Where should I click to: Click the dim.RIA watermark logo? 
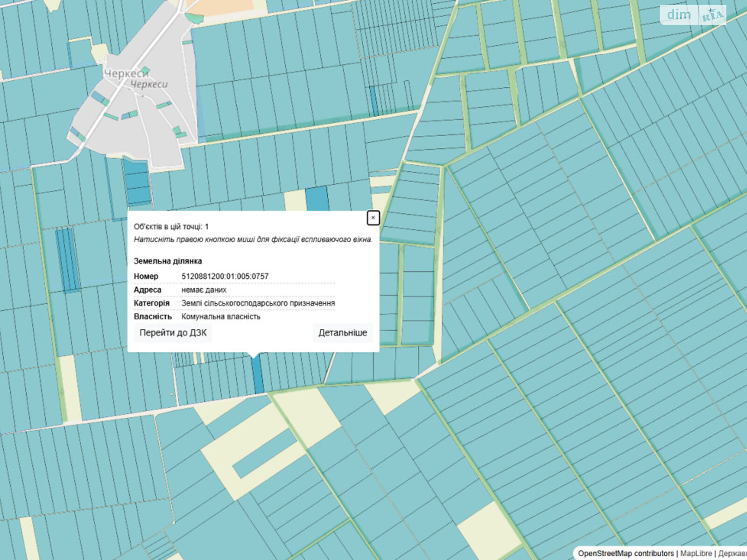pyautogui.click(x=693, y=15)
